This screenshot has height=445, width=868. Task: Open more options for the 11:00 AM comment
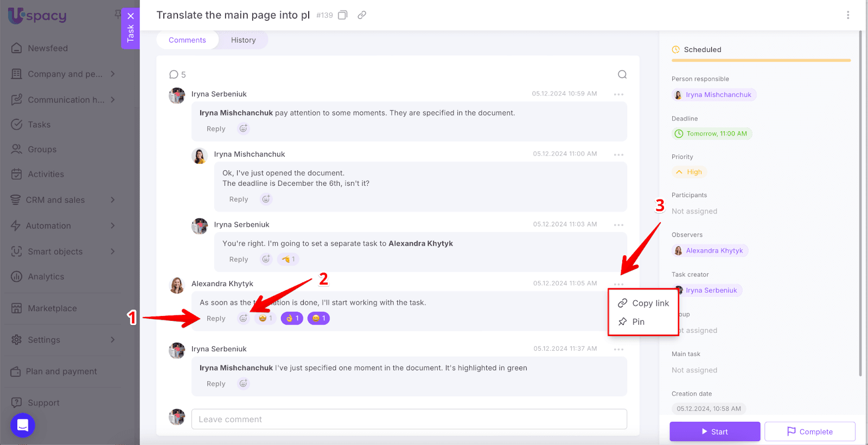click(x=618, y=154)
